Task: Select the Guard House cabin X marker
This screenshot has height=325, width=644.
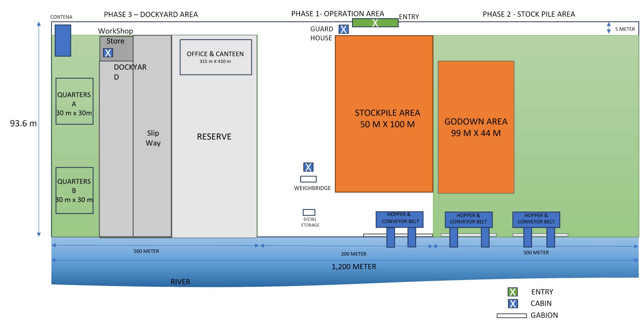Action: tap(343, 29)
